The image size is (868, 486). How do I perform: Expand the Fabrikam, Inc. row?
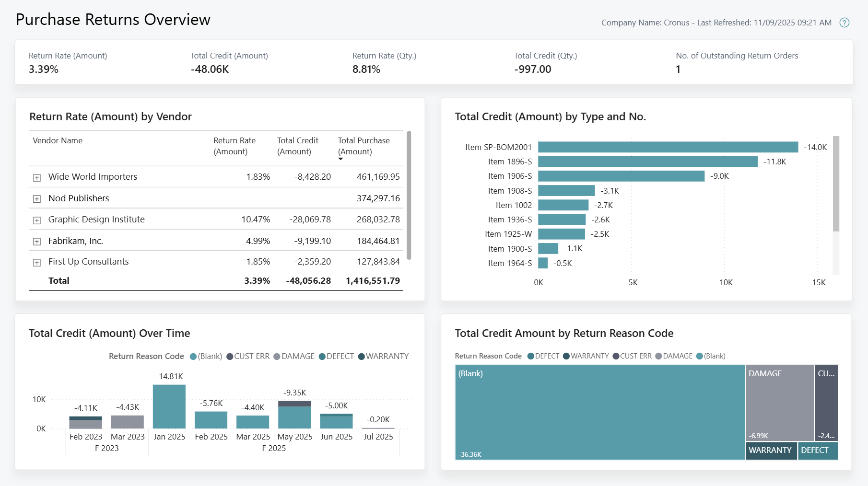click(x=37, y=241)
